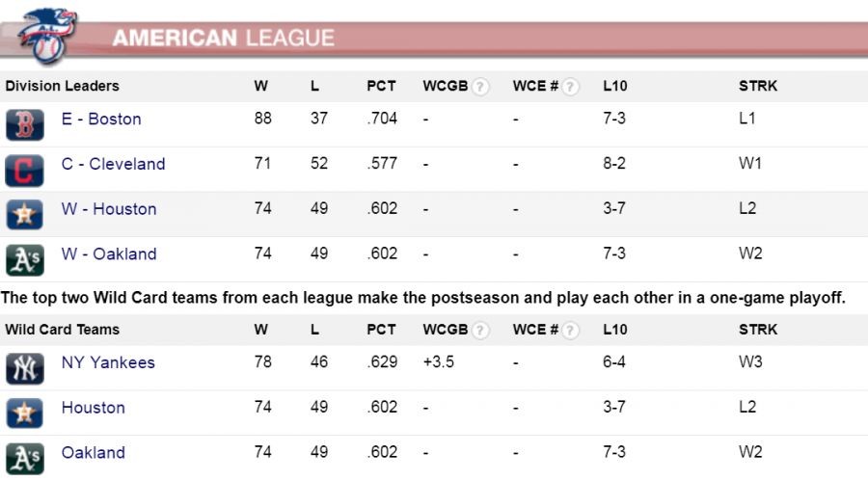The height and width of the screenshot is (480, 868).
Task: Click Houston Astros logo in Division Leaders
Action: pyautogui.click(x=24, y=215)
